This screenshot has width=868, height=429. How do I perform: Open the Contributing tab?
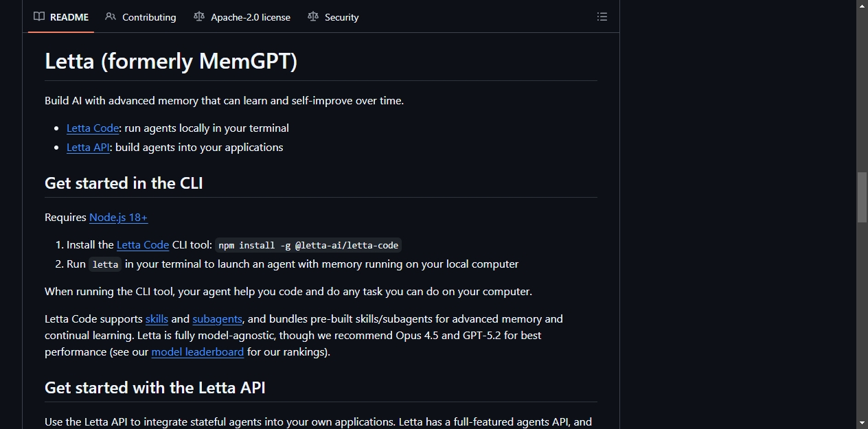point(141,16)
